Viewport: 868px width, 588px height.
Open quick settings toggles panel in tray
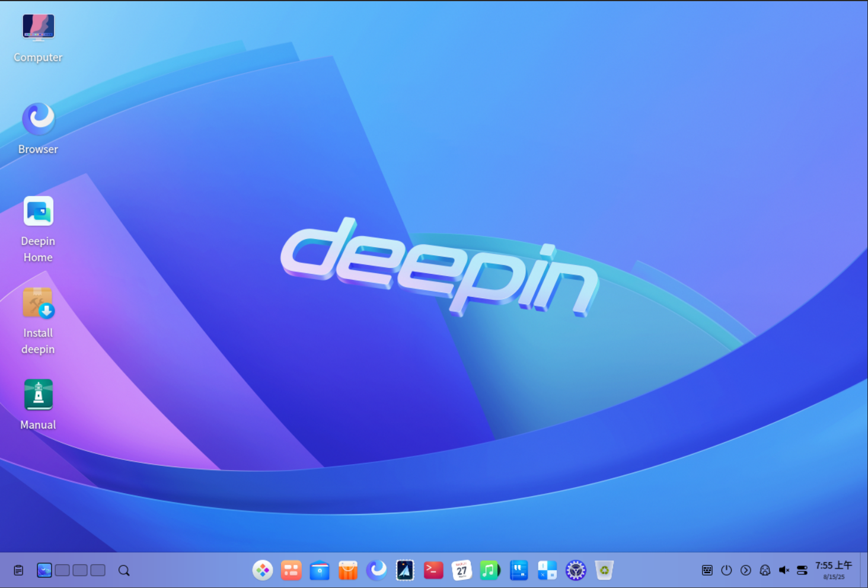click(x=802, y=570)
